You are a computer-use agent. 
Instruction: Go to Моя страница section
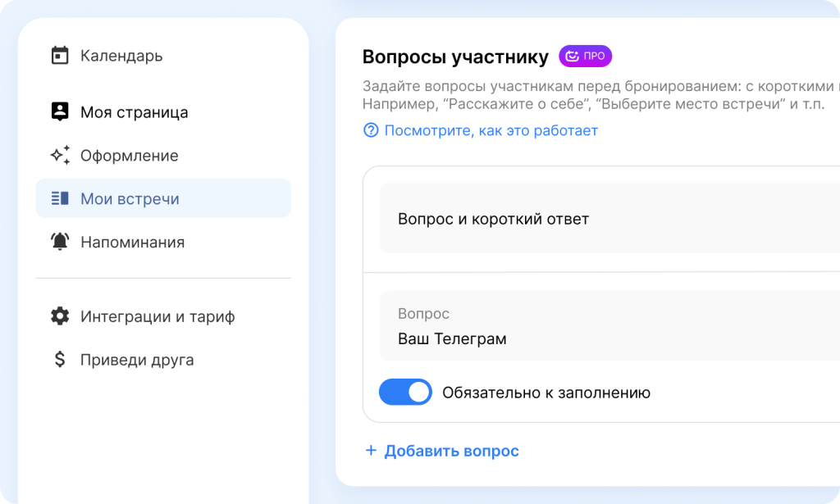click(x=134, y=112)
